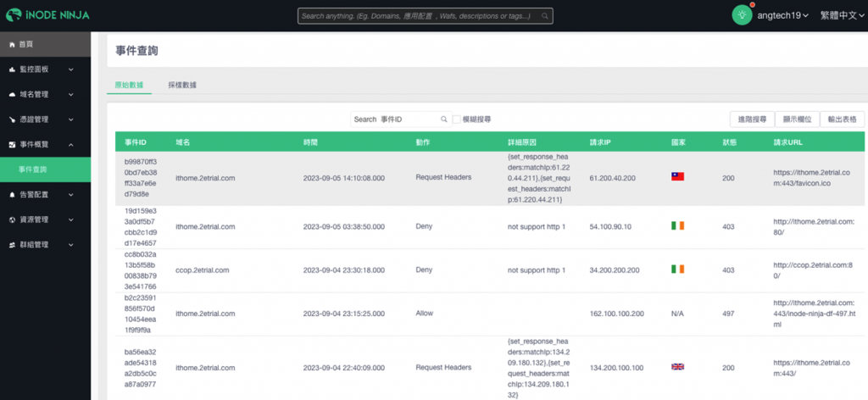Click the green lightbulb notification icon

click(742, 15)
